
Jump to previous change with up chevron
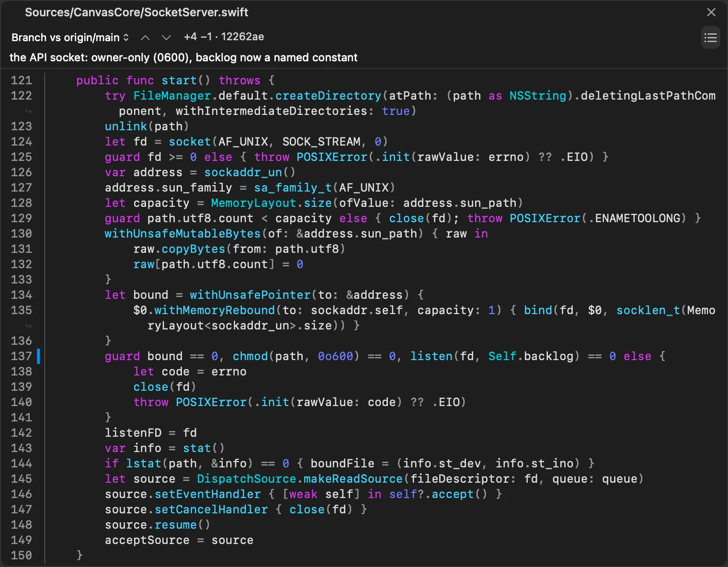(145, 37)
